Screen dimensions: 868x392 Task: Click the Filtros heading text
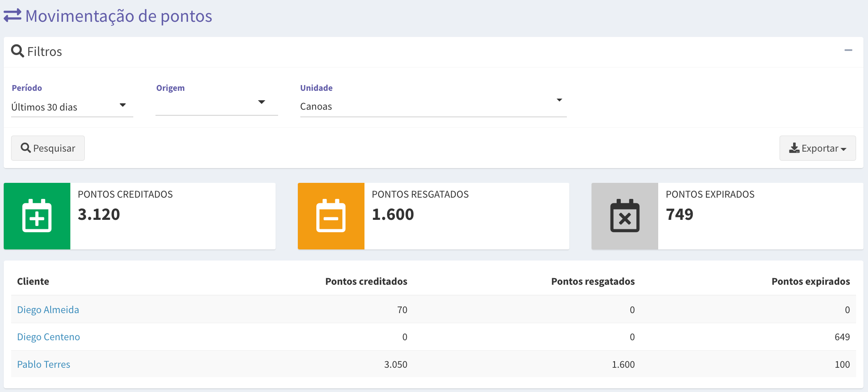click(x=44, y=51)
